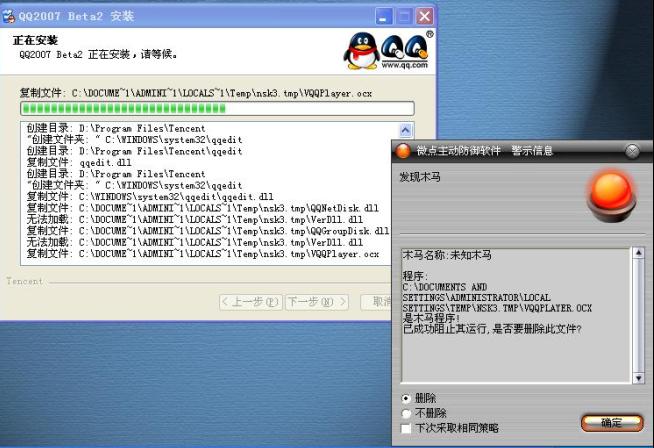Click the 木马名称:未知木马 line
654x448 pixels.
[447, 255]
